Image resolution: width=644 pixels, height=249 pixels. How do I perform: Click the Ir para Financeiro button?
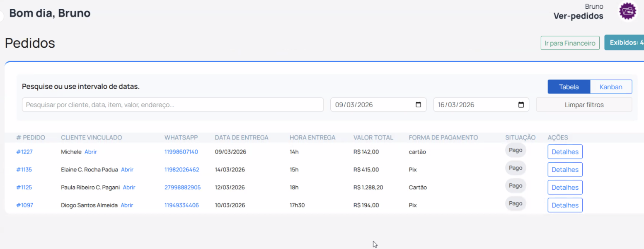(x=570, y=43)
